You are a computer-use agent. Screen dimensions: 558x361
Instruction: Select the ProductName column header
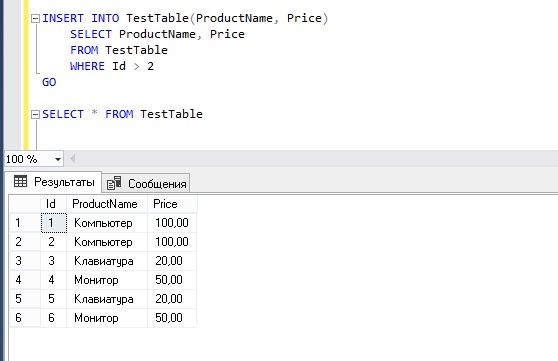(x=107, y=204)
